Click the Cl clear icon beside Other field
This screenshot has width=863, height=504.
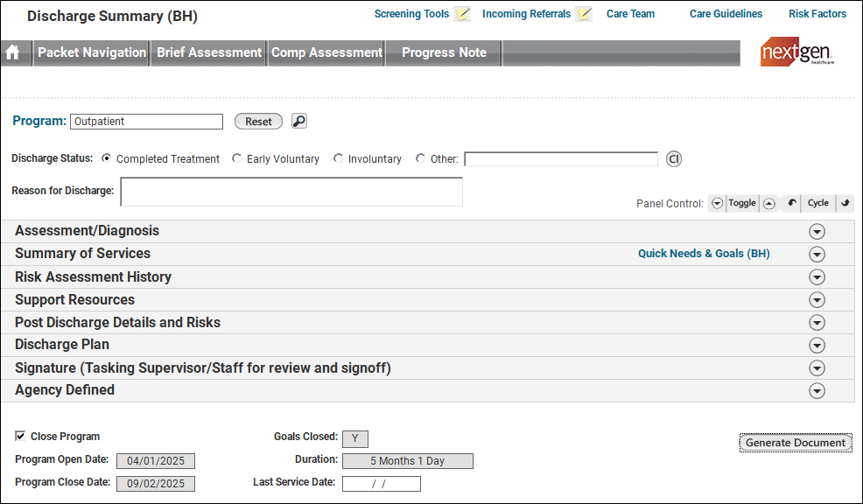tap(673, 159)
